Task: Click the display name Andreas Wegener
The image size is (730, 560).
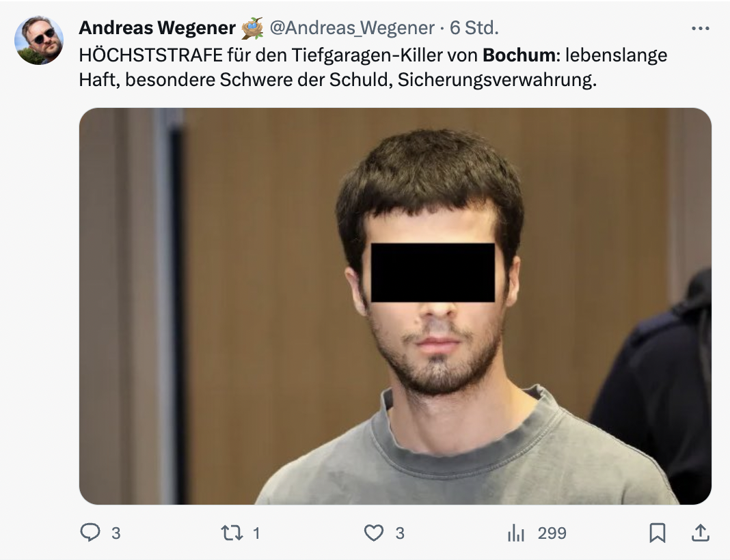Action: click(157, 28)
